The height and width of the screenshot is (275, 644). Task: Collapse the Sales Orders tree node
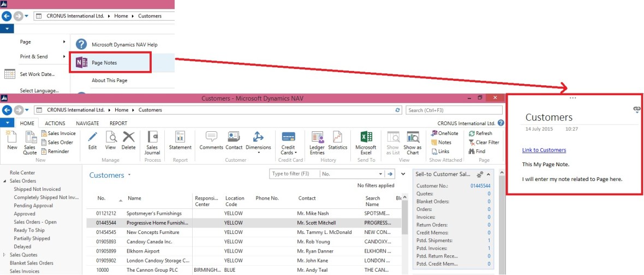[4, 181]
